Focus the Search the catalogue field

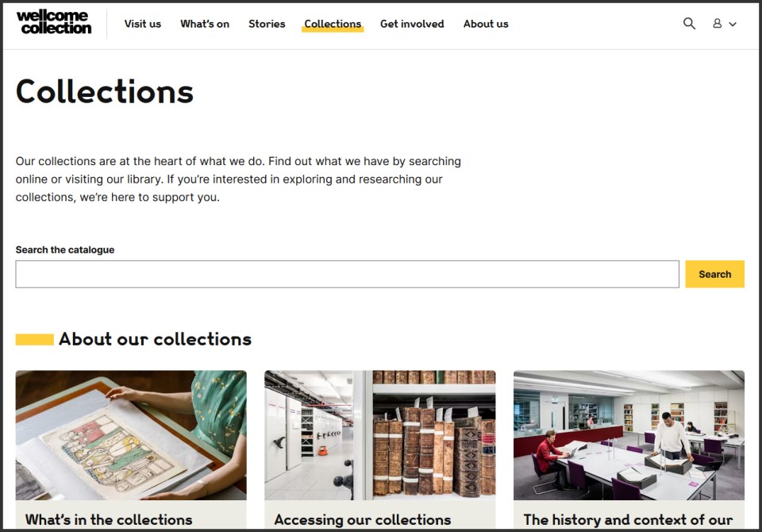click(x=347, y=274)
